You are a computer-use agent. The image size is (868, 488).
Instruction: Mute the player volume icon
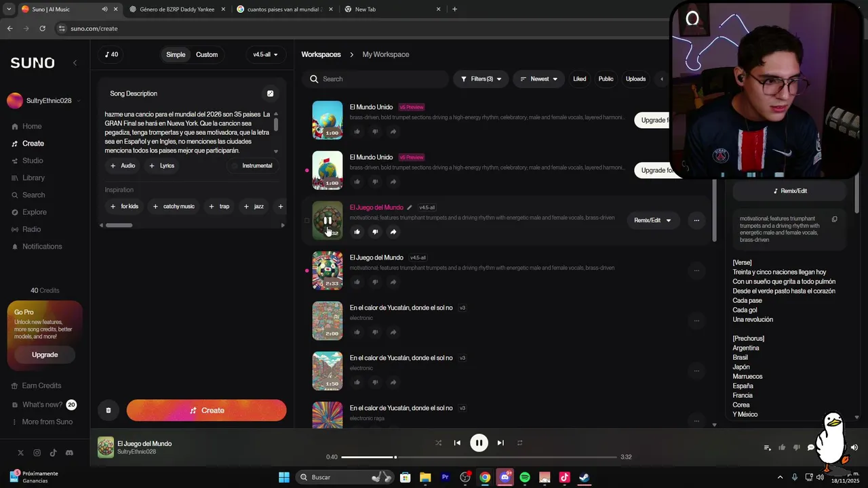[x=854, y=447]
